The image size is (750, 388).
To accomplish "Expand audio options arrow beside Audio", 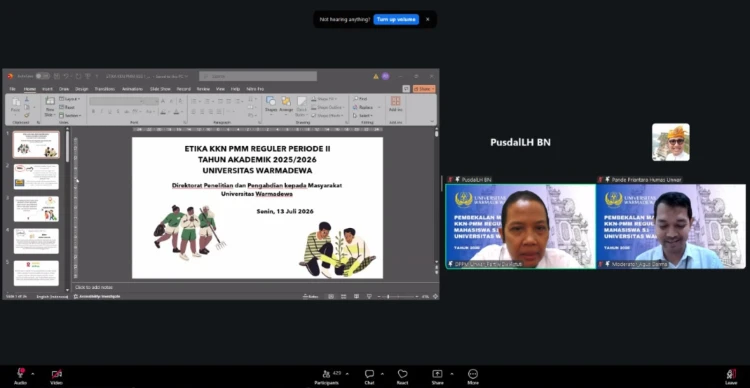I will tap(33, 373).
